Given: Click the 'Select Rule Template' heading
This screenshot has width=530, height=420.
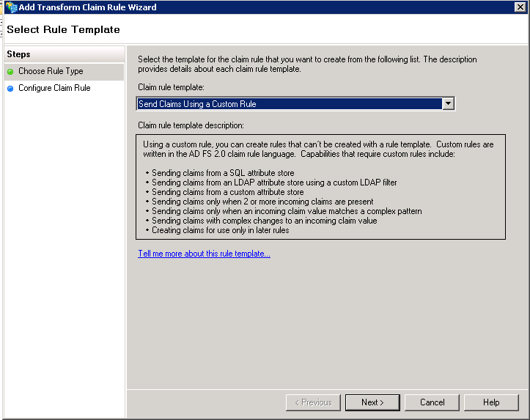Looking at the screenshot, I should [x=63, y=30].
